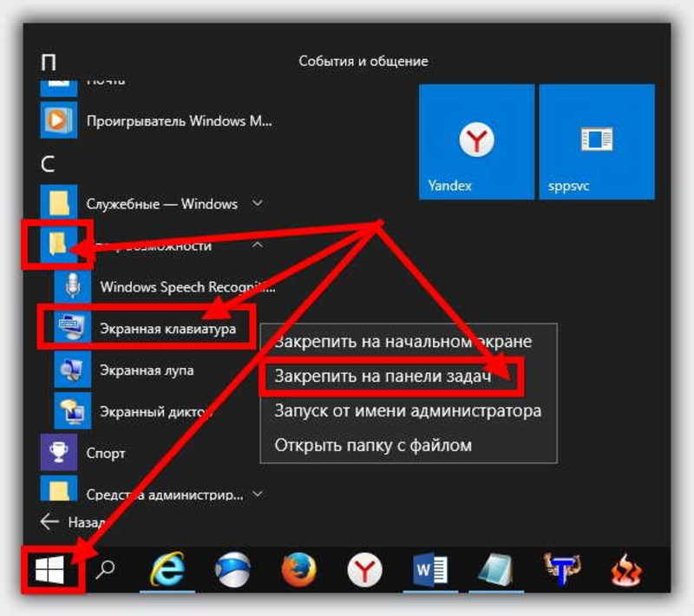Image resolution: width=694 pixels, height=616 pixels.
Task: Open the sppsvc tile
Action: pyautogui.click(x=597, y=141)
